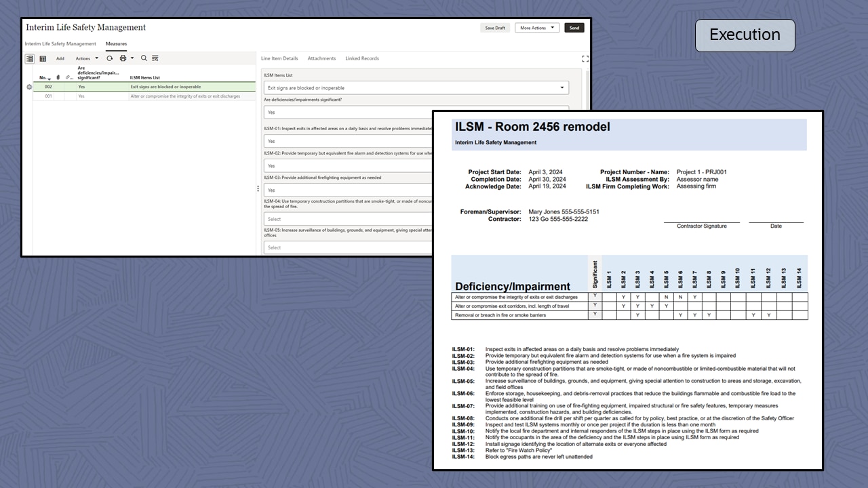This screenshot has width=868, height=488.
Task: Click gear icon beside row 002
Action: tap(28, 87)
